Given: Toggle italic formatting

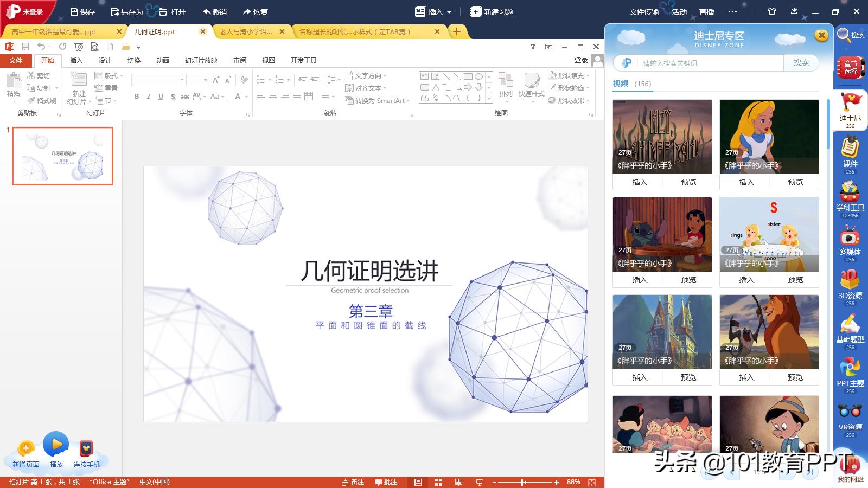Looking at the screenshot, I should click(x=148, y=98).
